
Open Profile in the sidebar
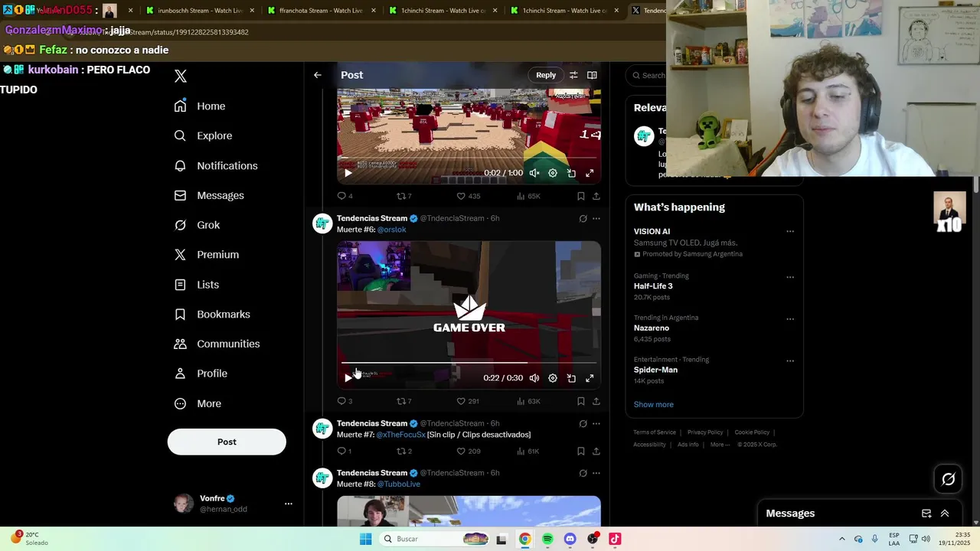201,373
